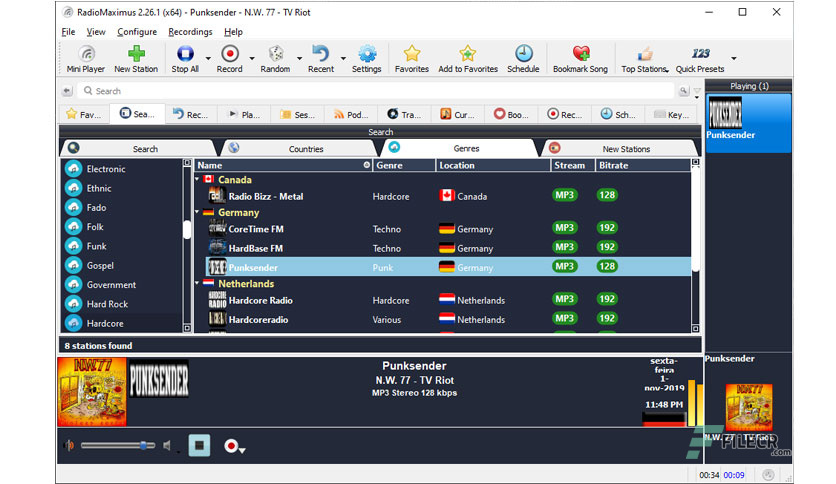The image size is (836, 484).
Task: Open the Stop All dropdown arrow
Action: point(208,58)
